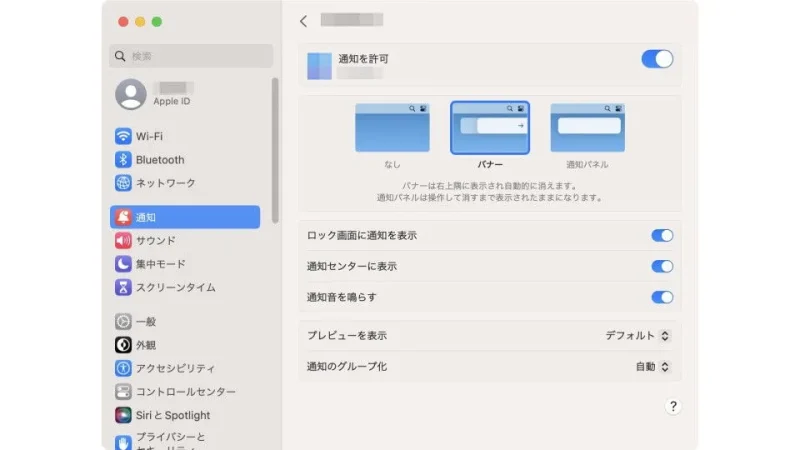Turn off 通知音を鳴らす switch
This screenshot has height=450, width=800.
662,297
